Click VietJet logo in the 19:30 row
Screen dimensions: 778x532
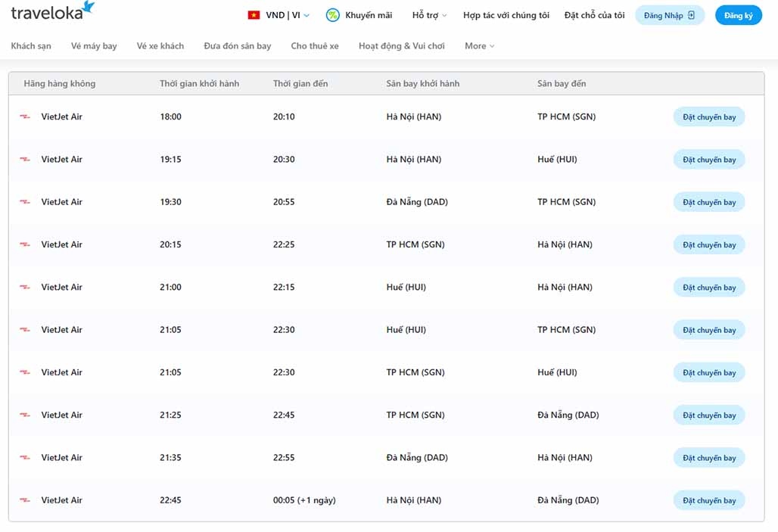point(25,203)
